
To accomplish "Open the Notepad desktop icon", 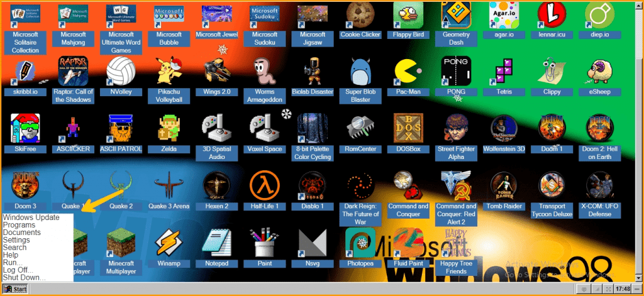I will [x=217, y=243].
